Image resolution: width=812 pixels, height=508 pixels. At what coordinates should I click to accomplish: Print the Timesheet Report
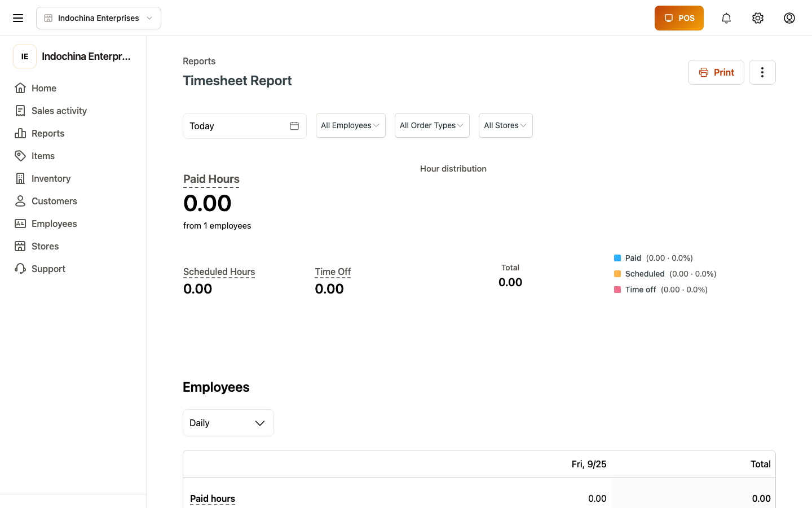[x=716, y=72]
